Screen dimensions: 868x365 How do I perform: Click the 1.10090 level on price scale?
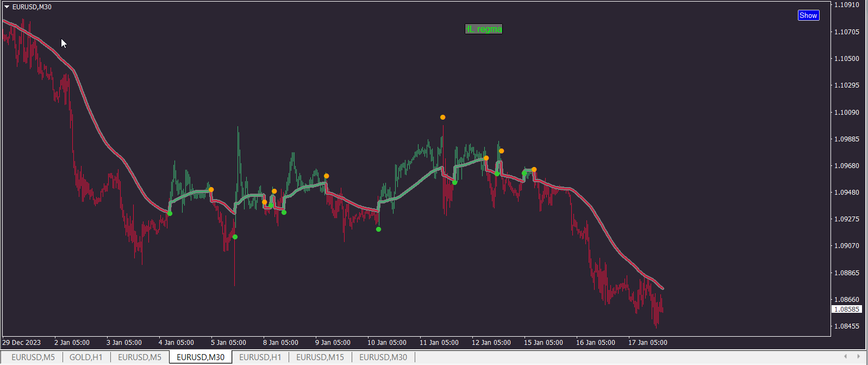[x=847, y=113]
